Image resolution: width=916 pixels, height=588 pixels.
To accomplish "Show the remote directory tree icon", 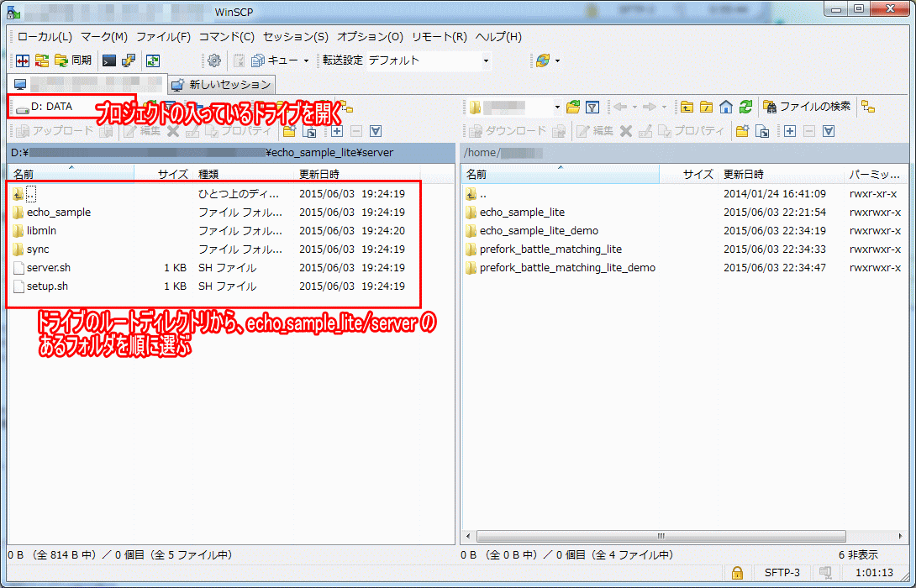I will [869, 107].
